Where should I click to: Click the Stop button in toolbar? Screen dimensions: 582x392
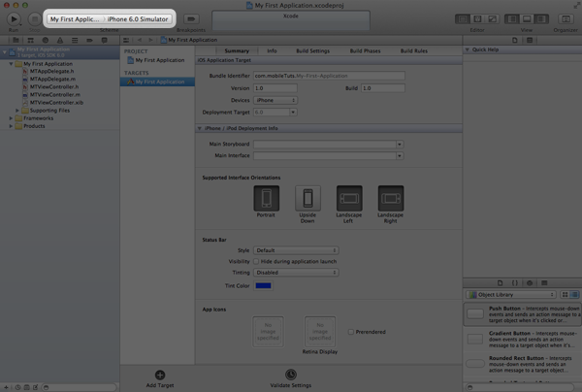pos(35,19)
